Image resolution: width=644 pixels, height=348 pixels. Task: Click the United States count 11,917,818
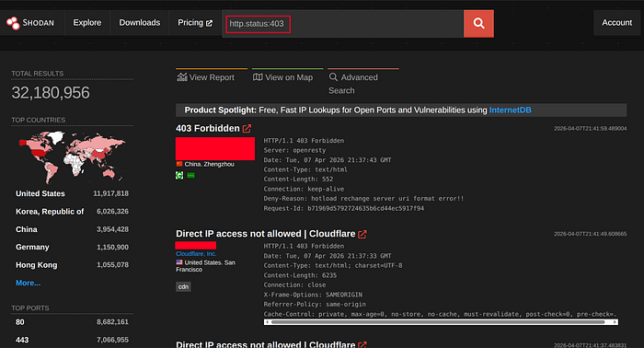pos(111,193)
